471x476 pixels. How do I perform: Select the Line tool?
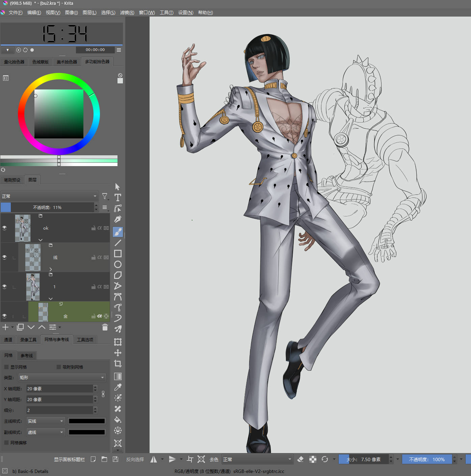click(117, 243)
